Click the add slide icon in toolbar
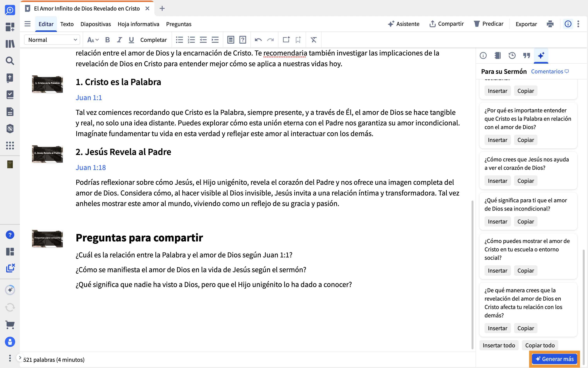The image size is (588, 368). 286,39
